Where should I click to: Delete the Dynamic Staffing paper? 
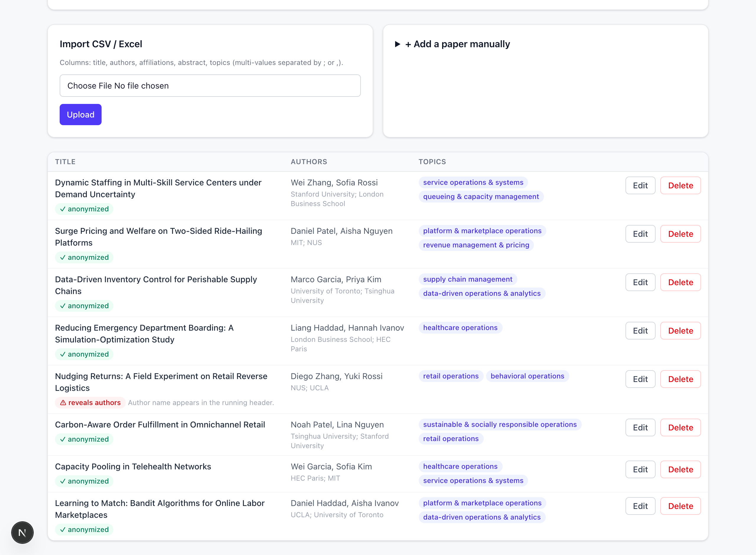[x=680, y=185]
